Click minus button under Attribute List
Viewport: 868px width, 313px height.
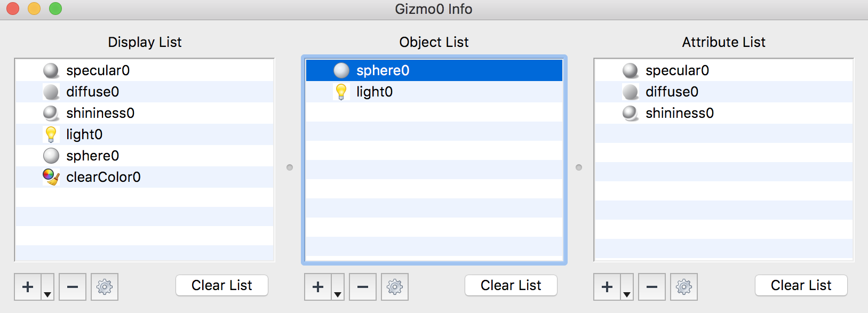652,287
